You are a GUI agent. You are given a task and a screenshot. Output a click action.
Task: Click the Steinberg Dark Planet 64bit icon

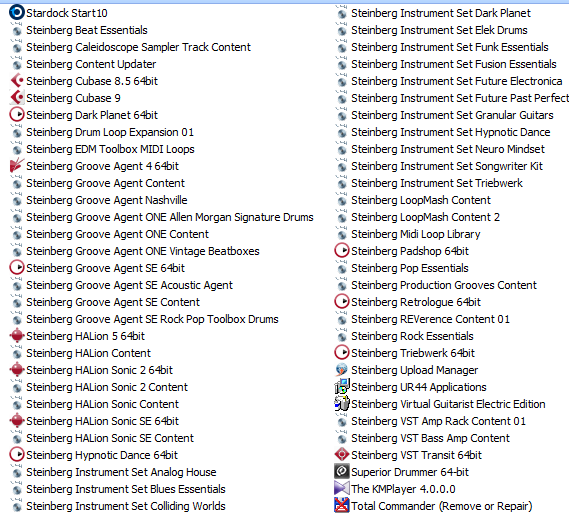pos(17,115)
